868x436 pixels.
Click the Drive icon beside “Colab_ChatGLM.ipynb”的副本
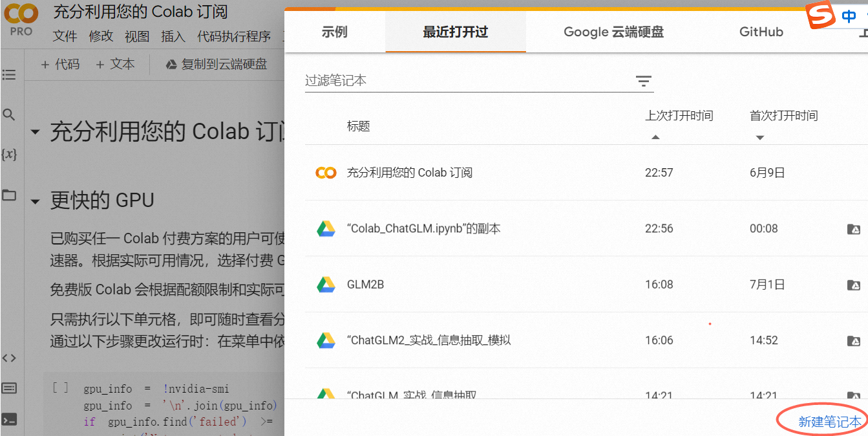[326, 228]
